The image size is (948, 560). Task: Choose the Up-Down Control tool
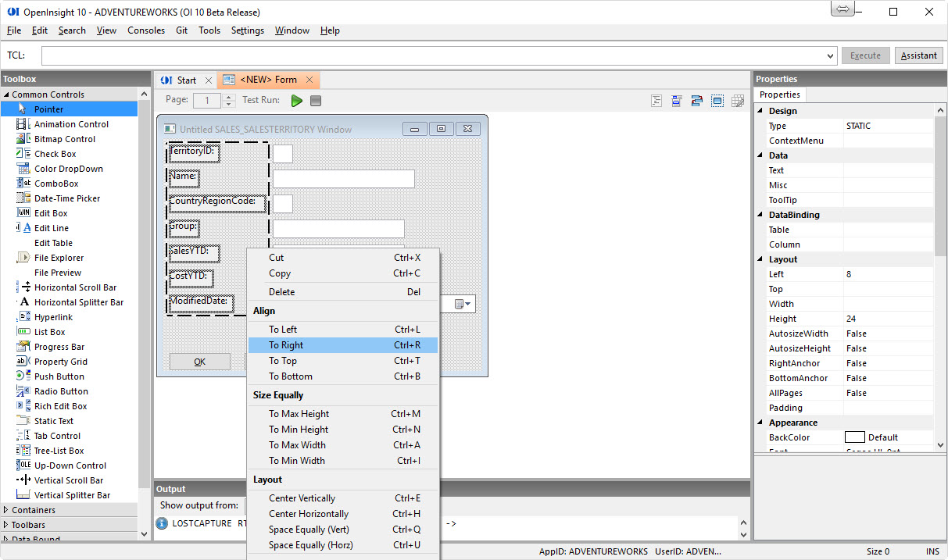pyautogui.click(x=69, y=465)
